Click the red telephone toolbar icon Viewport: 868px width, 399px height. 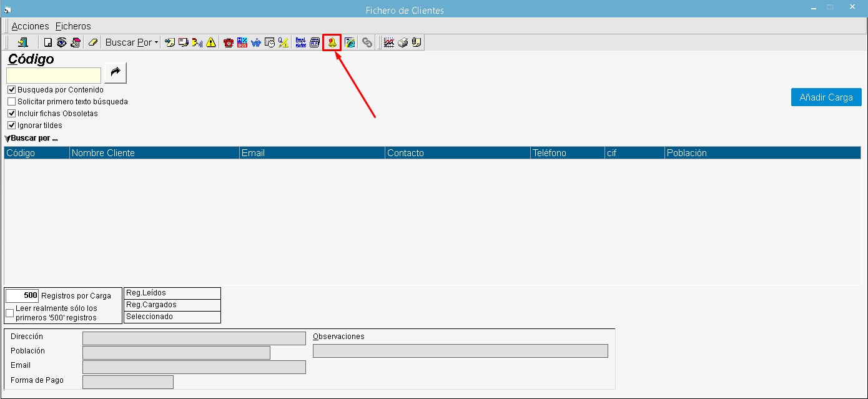pyautogui.click(x=229, y=42)
